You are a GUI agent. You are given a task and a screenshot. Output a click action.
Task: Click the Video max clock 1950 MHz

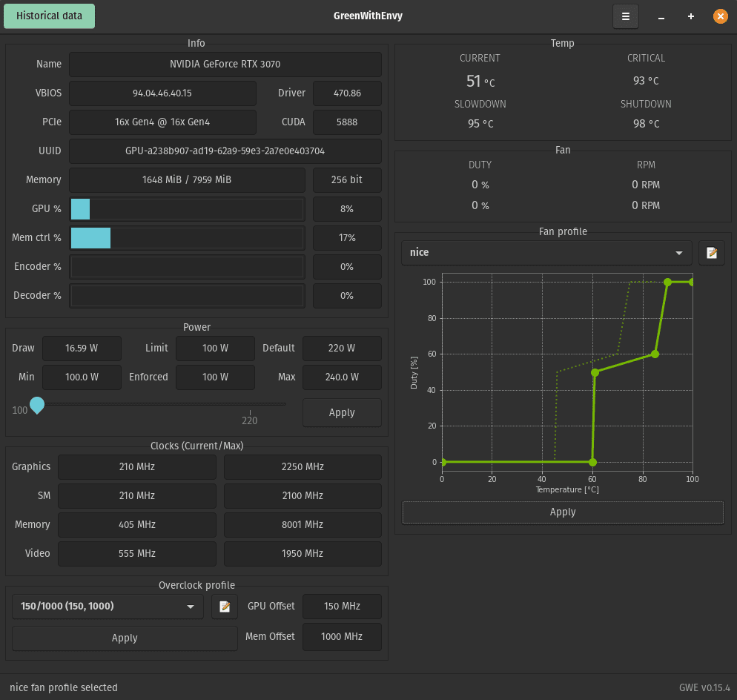point(303,554)
